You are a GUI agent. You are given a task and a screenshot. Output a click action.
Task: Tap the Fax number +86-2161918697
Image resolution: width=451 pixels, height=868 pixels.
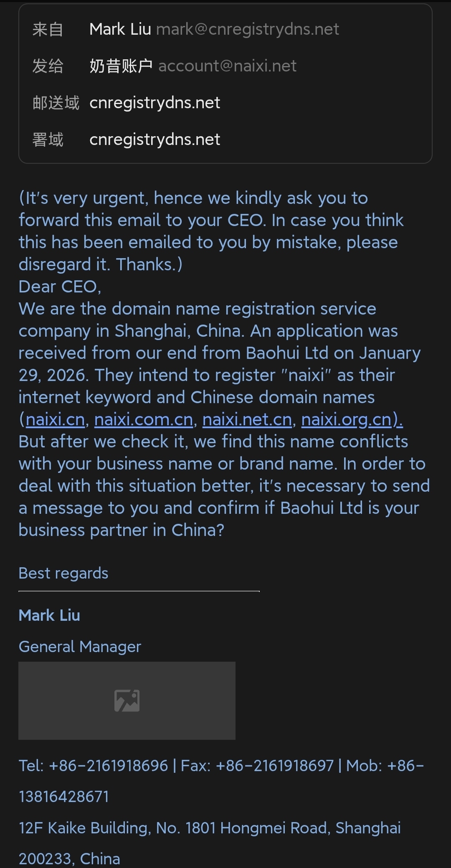[275, 766]
